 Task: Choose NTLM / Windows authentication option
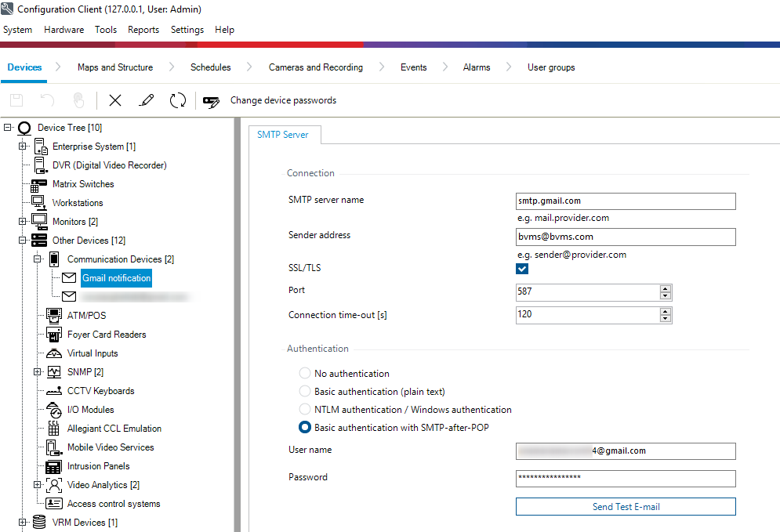pyautogui.click(x=305, y=410)
